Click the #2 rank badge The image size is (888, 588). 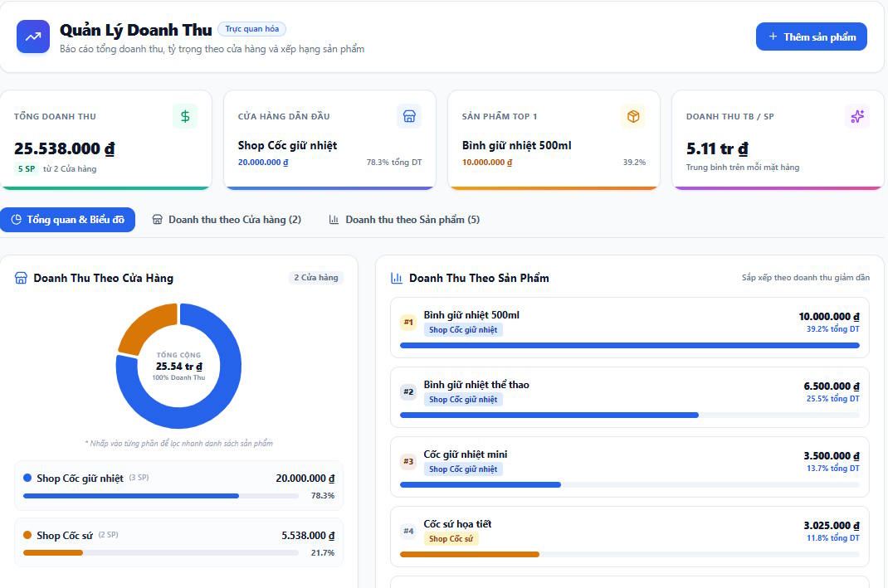click(x=408, y=391)
